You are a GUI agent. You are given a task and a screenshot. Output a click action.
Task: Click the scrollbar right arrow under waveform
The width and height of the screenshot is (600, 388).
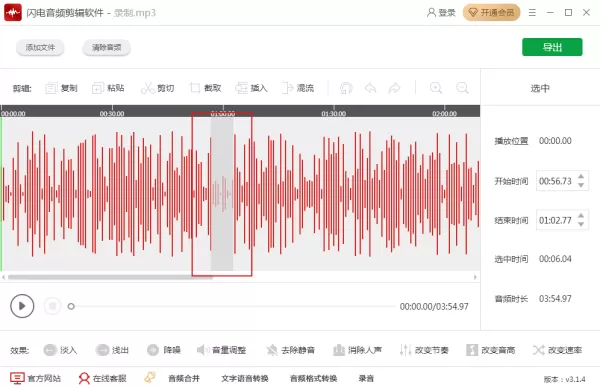click(475, 277)
